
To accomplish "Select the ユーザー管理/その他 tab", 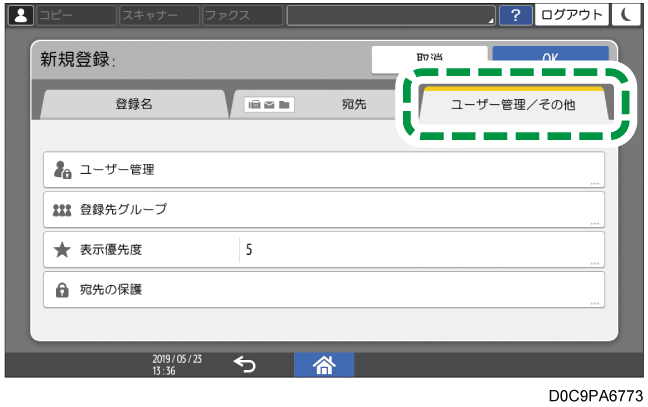I will click(513, 105).
